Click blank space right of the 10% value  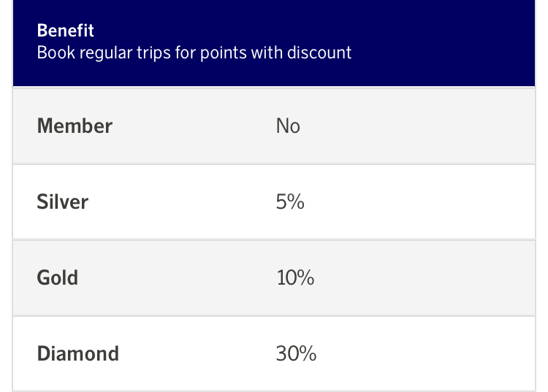(424, 277)
